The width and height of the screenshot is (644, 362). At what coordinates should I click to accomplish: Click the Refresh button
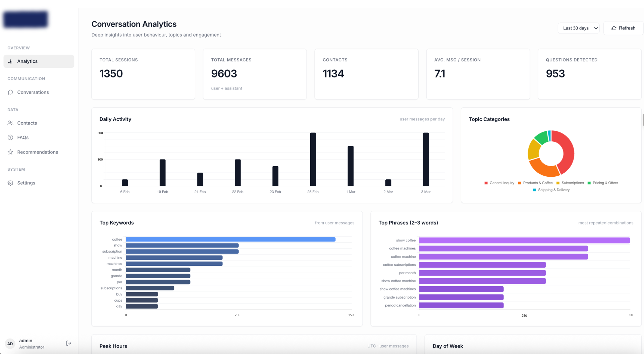click(x=623, y=28)
